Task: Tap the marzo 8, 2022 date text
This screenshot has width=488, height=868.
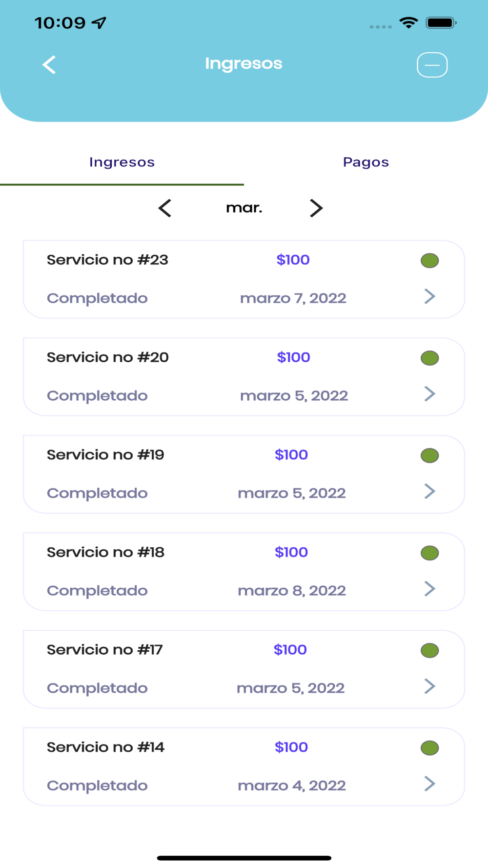Action: pyautogui.click(x=292, y=591)
